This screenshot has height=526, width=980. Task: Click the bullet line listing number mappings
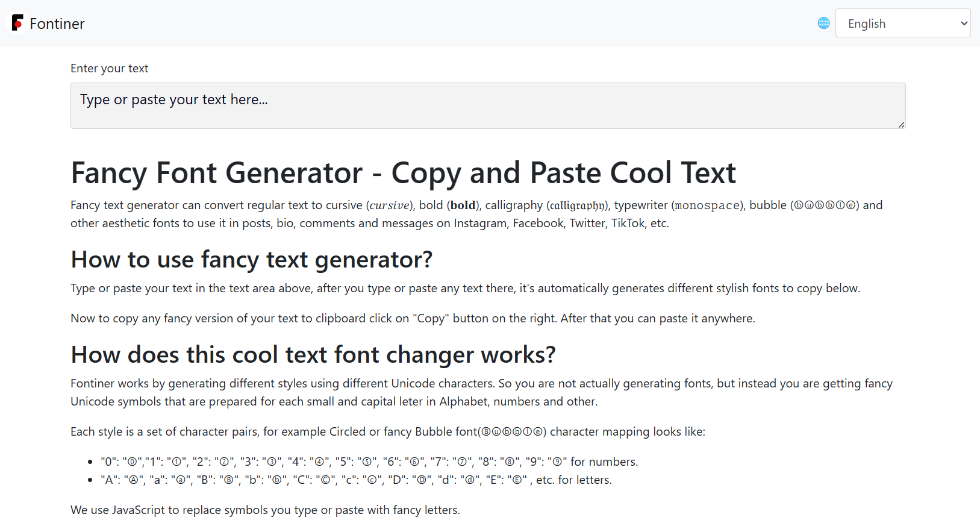coord(369,462)
